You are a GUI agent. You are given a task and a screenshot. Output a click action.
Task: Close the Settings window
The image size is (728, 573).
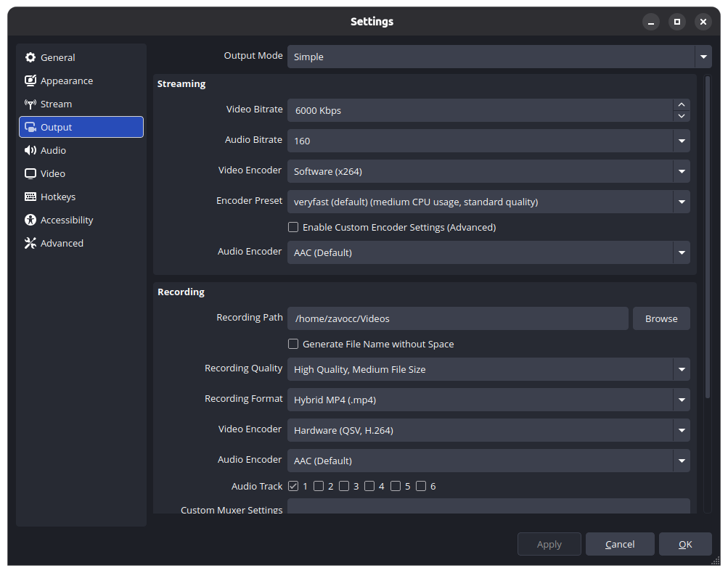click(703, 22)
